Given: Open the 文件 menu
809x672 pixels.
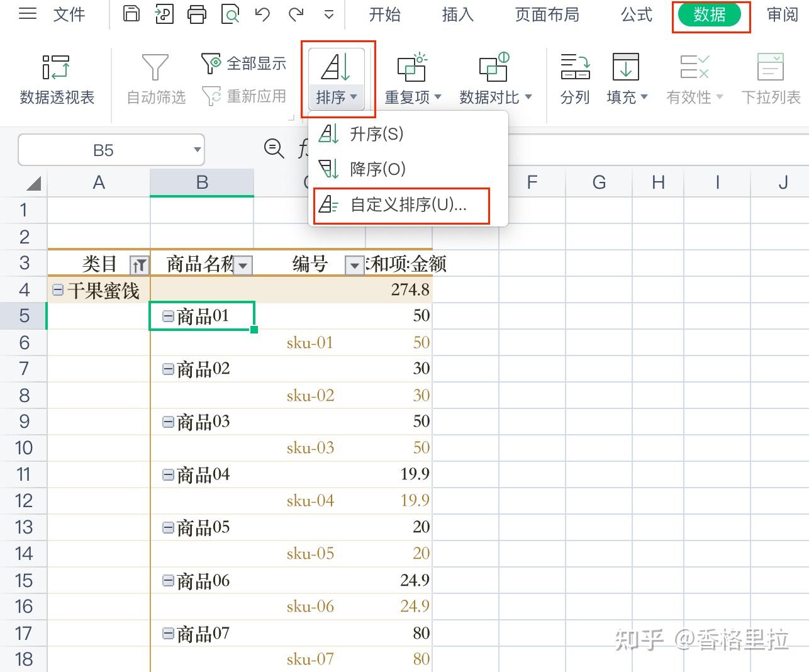Looking at the screenshot, I should (x=69, y=14).
